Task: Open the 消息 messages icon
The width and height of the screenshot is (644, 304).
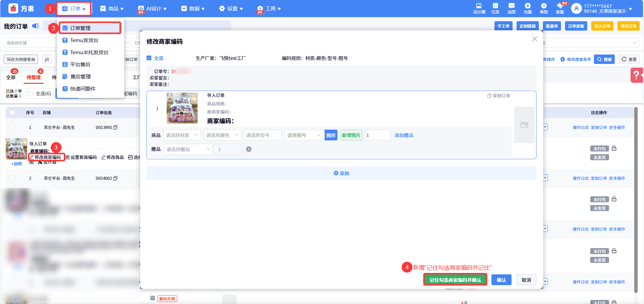Action: click(511, 8)
